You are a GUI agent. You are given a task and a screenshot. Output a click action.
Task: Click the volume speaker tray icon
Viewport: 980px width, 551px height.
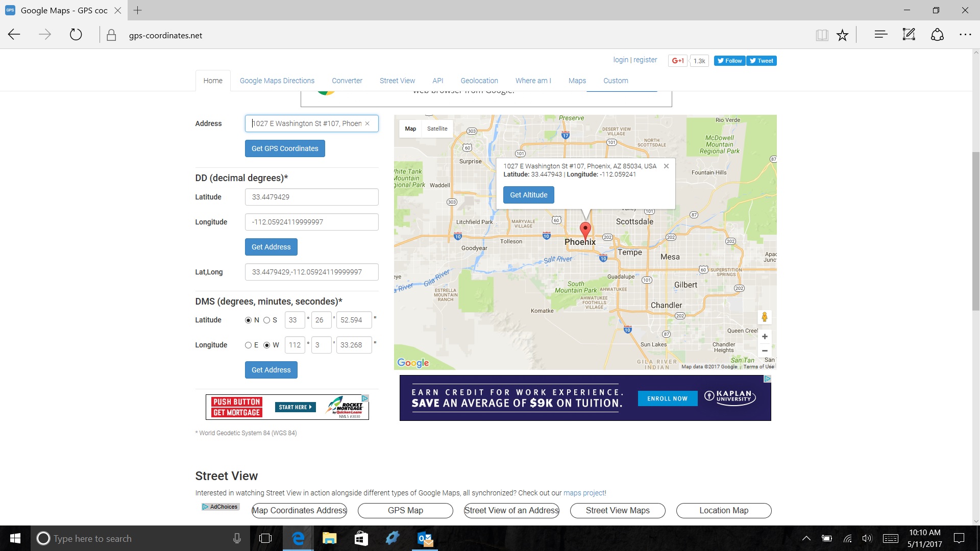(x=867, y=538)
